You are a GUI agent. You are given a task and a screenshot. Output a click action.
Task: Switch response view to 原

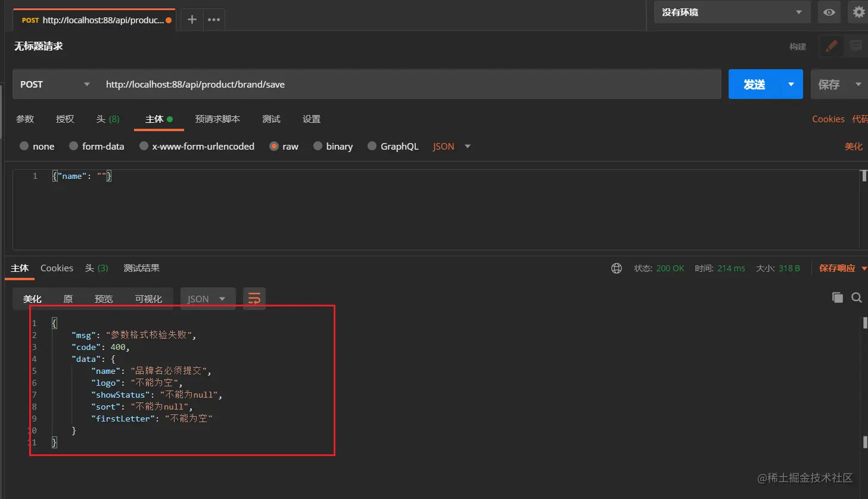[68, 299]
